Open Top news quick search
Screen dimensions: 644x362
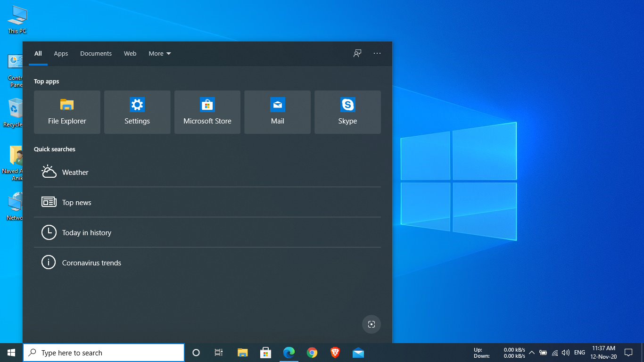(x=207, y=202)
